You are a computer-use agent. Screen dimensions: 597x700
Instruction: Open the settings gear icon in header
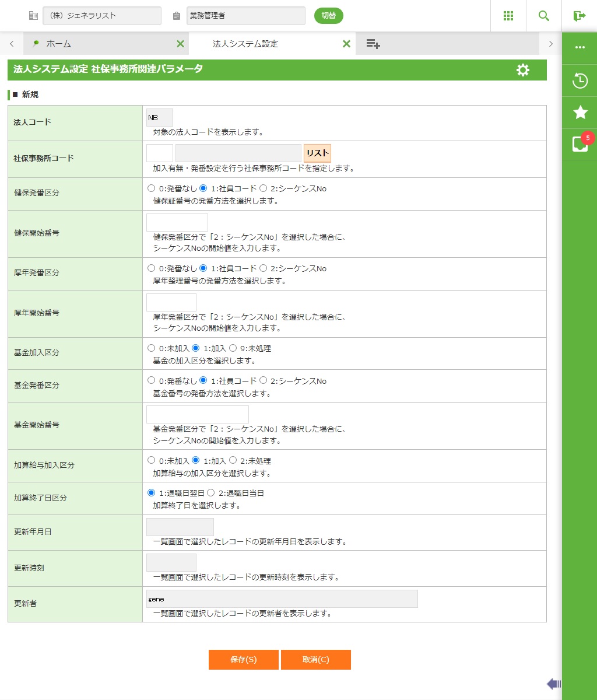pyautogui.click(x=523, y=70)
